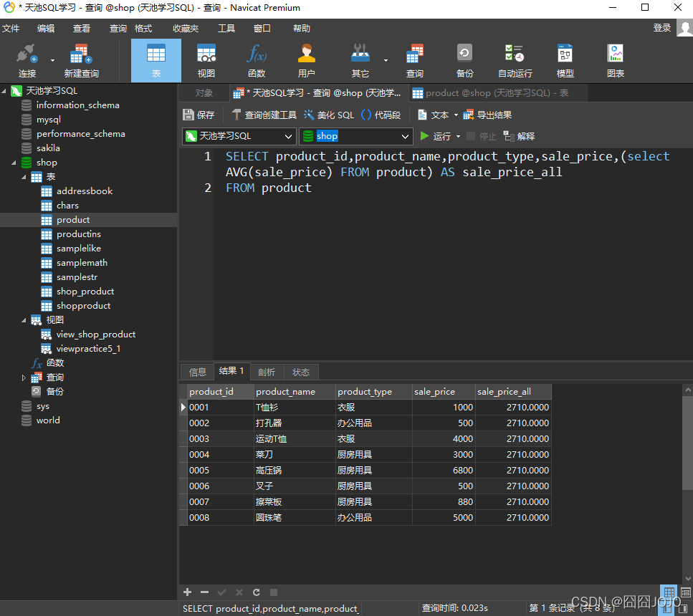This screenshot has height=616, width=693.
Task: Switch to the 对象 objects tab
Action: coord(204,93)
